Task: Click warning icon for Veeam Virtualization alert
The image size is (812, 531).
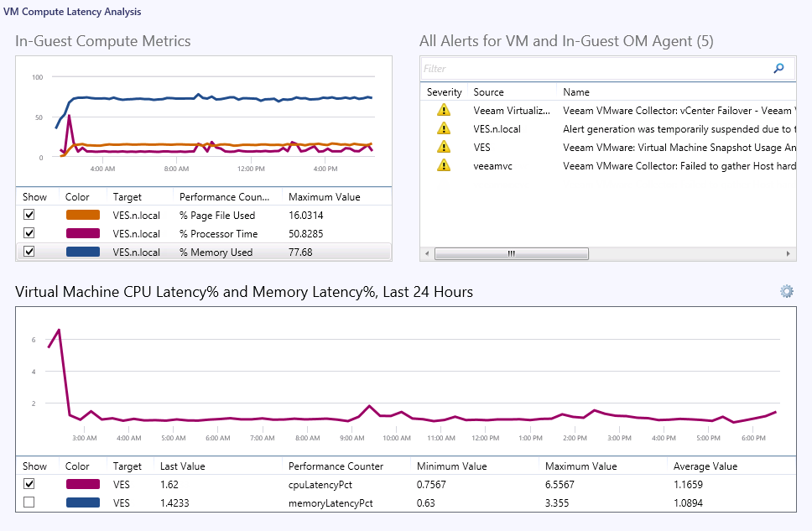Action: click(x=444, y=110)
